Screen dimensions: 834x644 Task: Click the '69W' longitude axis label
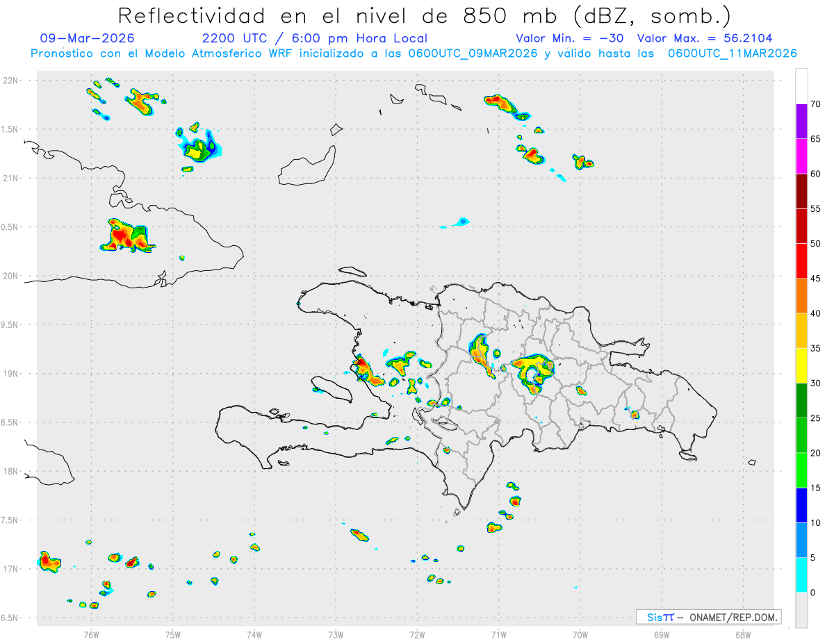[x=662, y=634]
